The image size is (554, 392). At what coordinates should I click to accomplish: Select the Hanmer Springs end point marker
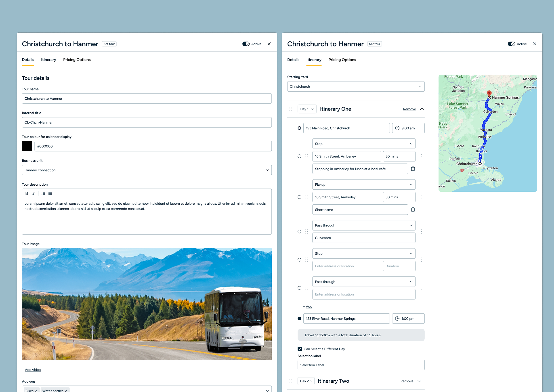pyautogui.click(x=299, y=319)
